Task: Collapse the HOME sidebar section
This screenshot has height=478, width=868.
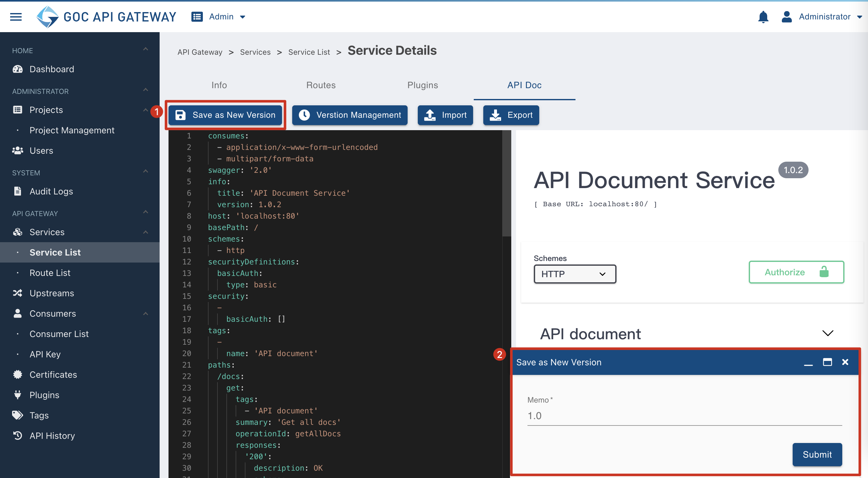Action: [146, 49]
